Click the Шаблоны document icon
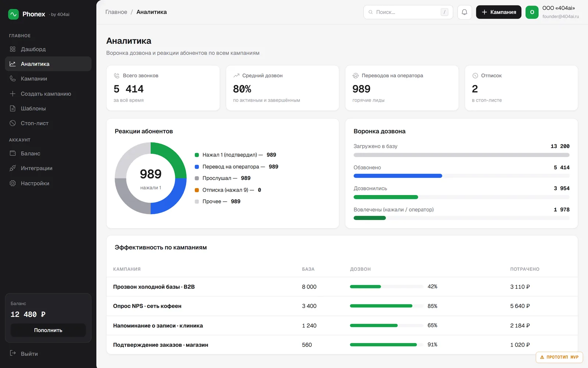The width and height of the screenshot is (588, 368). pos(12,108)
